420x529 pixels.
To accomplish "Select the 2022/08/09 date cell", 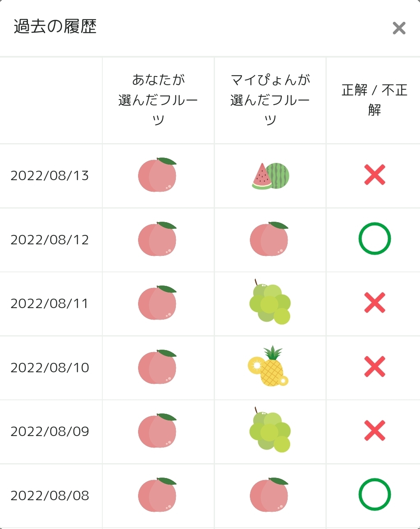I will tap(50, 432).
